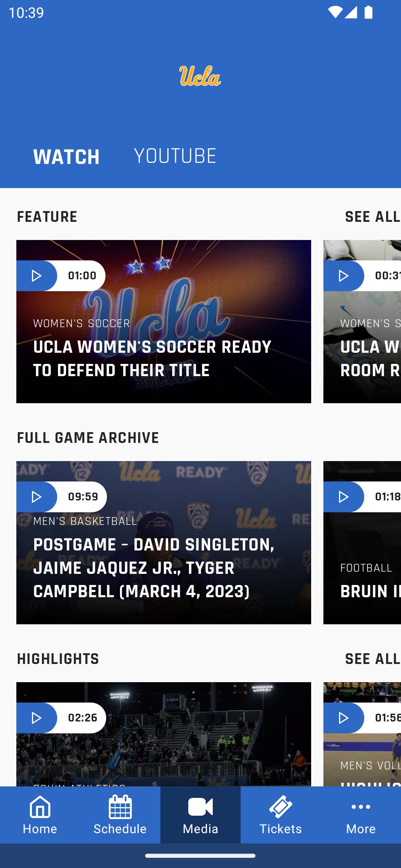Play the 01:18 football video

[343, 497]
